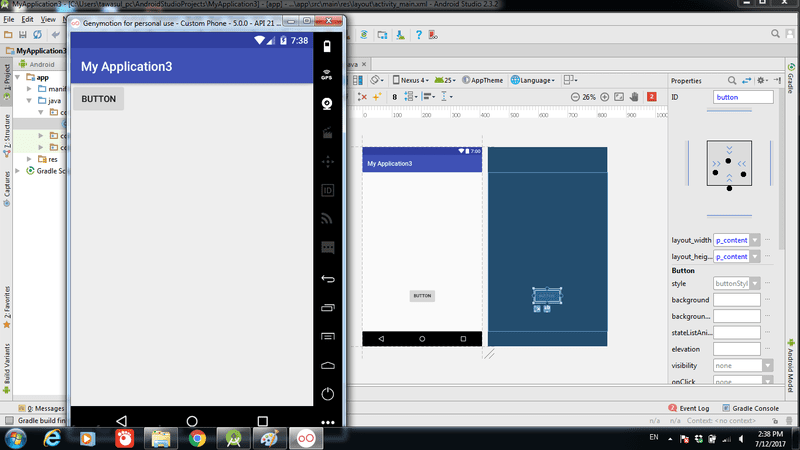This screenshot has height=450, width=800.
Task: Click the Android back triangle in emulator
Action: (x=121, y=422)
